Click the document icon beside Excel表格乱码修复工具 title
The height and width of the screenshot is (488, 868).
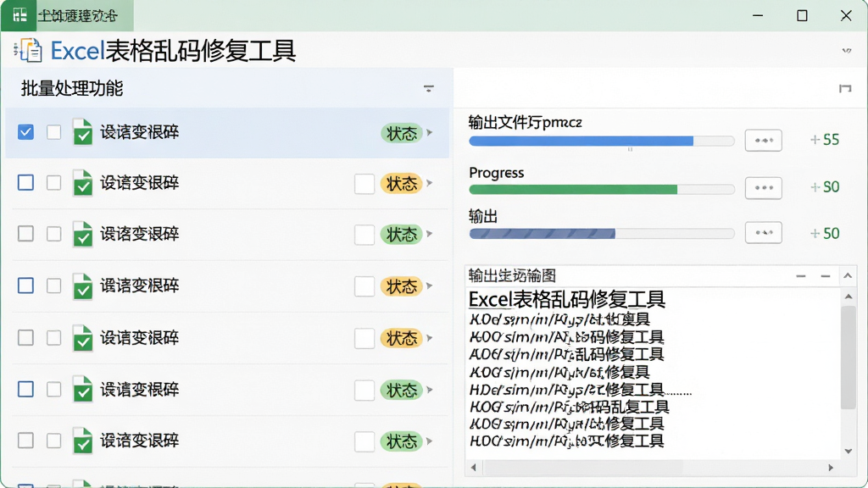(28, 50)
